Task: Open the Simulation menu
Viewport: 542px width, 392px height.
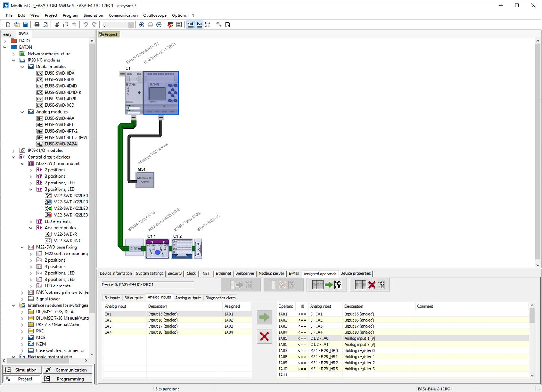Action: tap(93, 15)
